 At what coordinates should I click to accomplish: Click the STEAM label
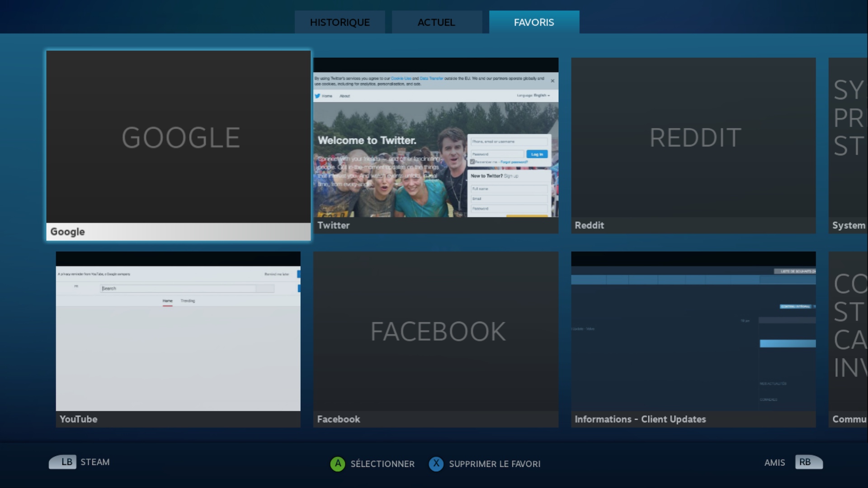pyautogui.click(x=95, y=462)
